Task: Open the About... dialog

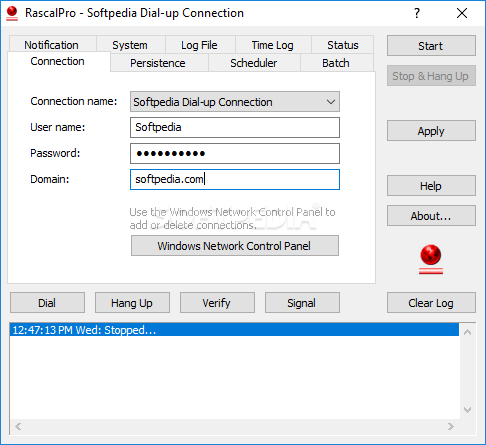Action: tap(431, 216)
